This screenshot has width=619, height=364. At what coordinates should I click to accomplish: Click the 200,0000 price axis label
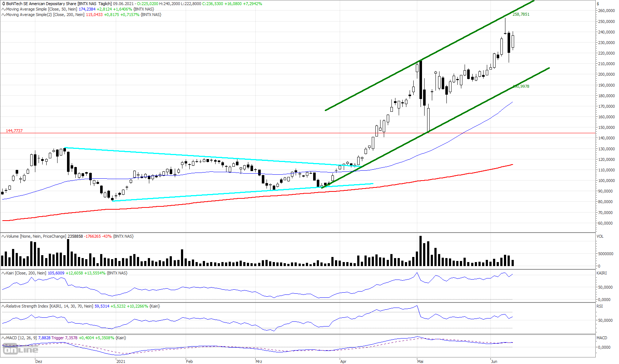(x=607, y=74)
